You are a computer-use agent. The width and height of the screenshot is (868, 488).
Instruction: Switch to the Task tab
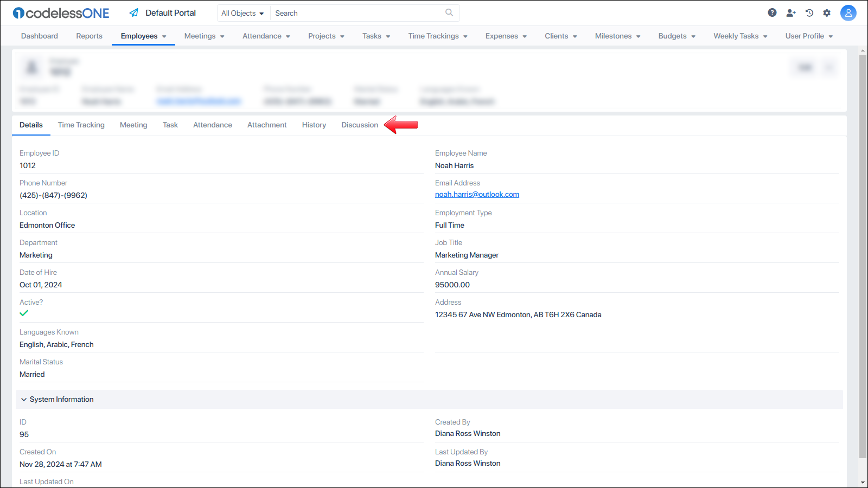170,125
